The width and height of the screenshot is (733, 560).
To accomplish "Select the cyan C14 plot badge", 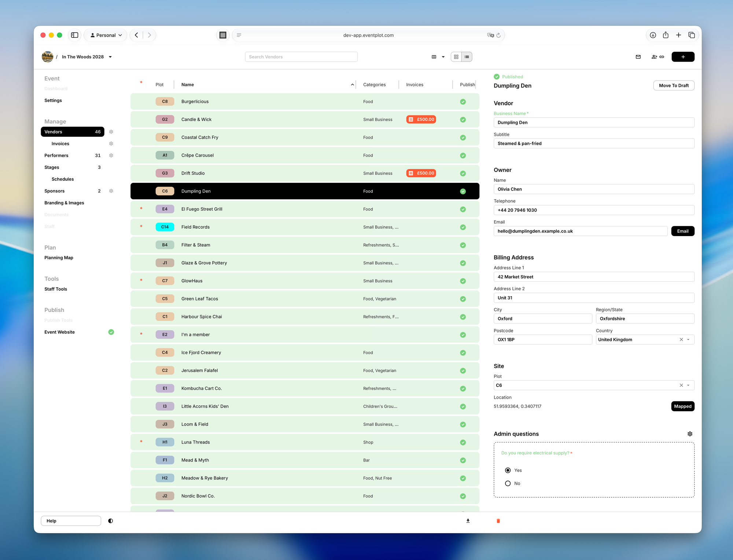I will tap(165, 227).
